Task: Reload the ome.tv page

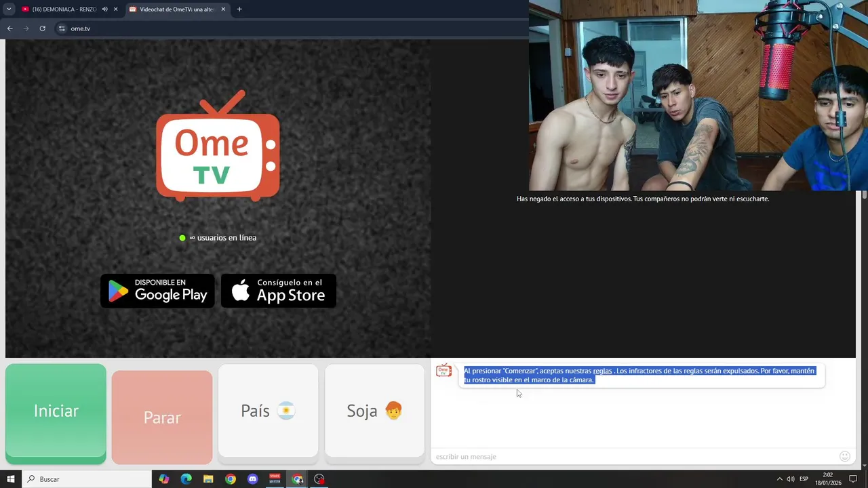Action: (x=42, y=28)
